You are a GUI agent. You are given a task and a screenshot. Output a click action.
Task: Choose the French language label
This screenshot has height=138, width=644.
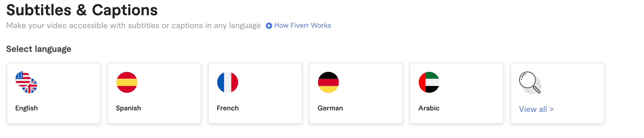(228, 108)
